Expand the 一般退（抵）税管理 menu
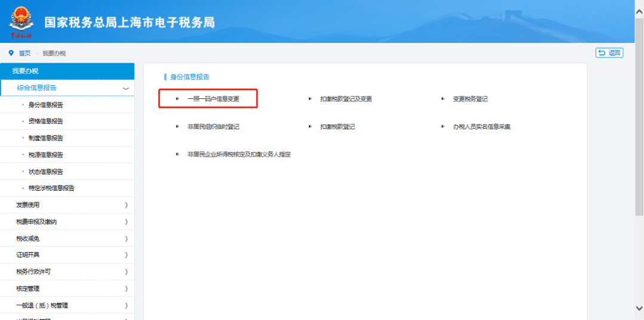 (x=67, y=306)
